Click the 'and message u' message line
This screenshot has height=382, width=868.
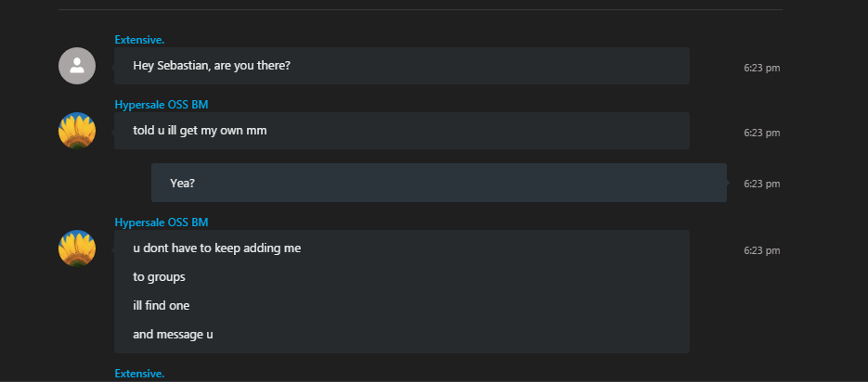(173, 335)
